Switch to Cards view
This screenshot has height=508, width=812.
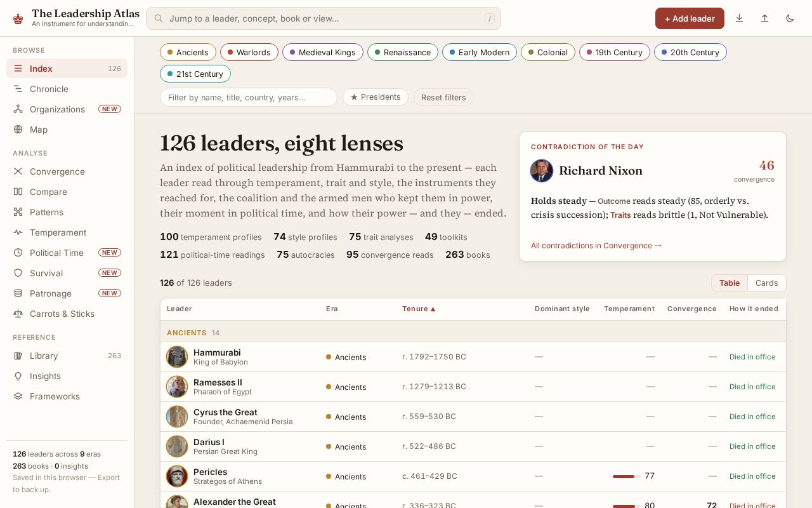(766, 283)
